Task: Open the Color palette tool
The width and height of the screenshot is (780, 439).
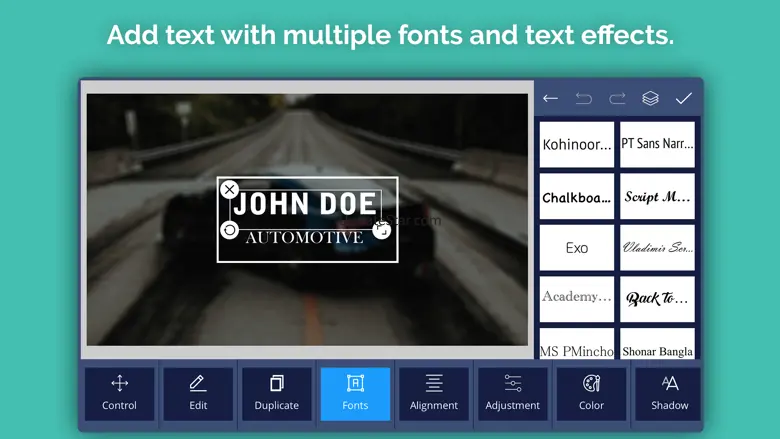Action: click(x=591, y=394)
